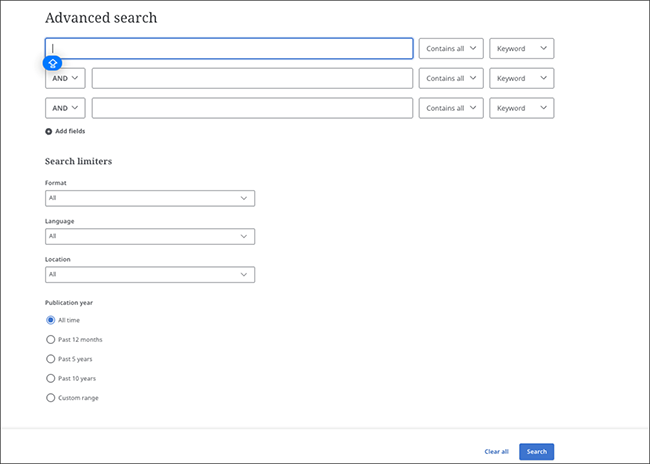Expand the Format limiter dropdown
Image resolution: width=650 pixels, height=464 pixels.
(x=150, y=198)
